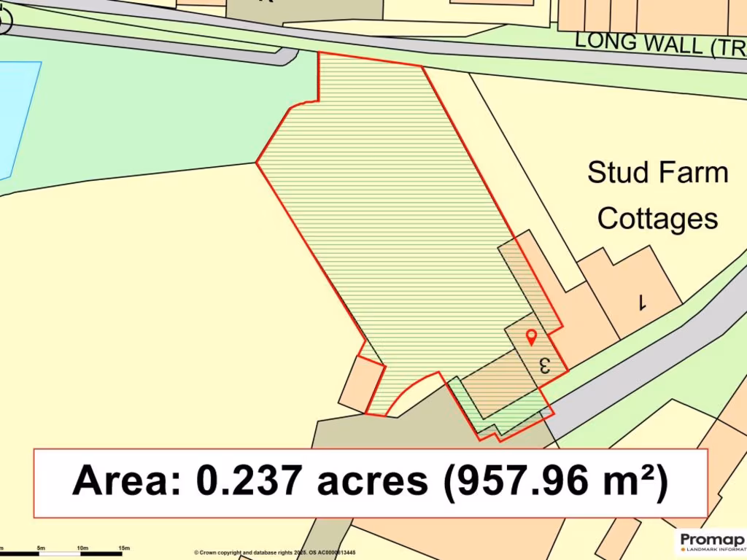Click the word Area in the label box
747x560 pixels.
point(126,481)
